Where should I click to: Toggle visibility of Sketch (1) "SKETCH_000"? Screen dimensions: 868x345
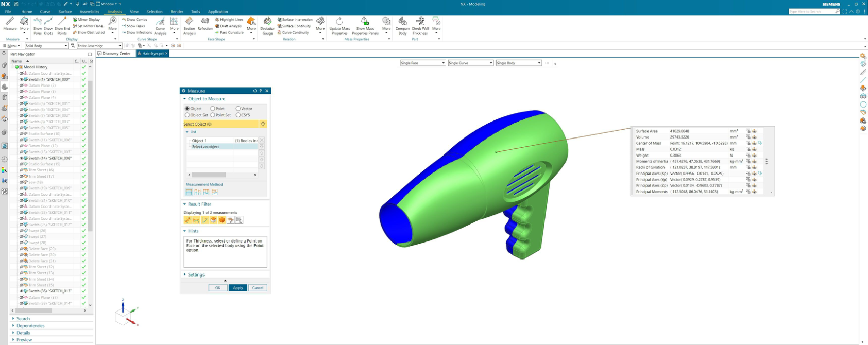coord(22,79)
